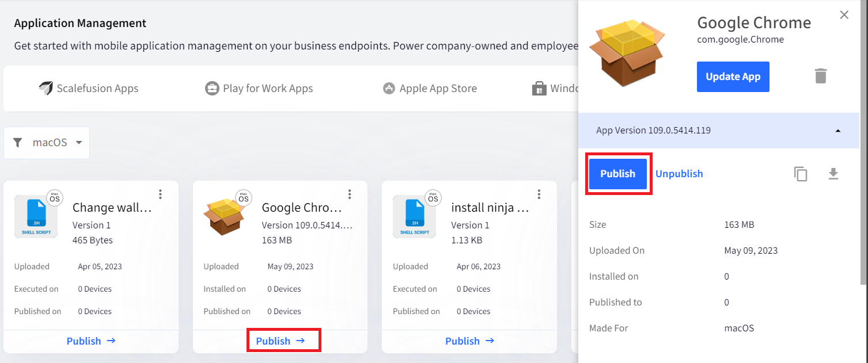868x363 pixels.
Task: Delete the app using trash icon
Action: pyautogui.click(x=821, y=76)
